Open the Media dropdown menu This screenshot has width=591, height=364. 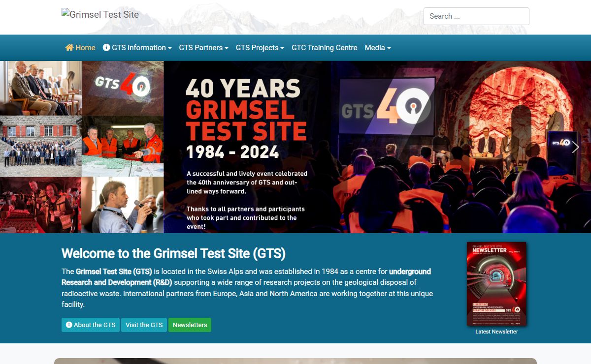378,48
